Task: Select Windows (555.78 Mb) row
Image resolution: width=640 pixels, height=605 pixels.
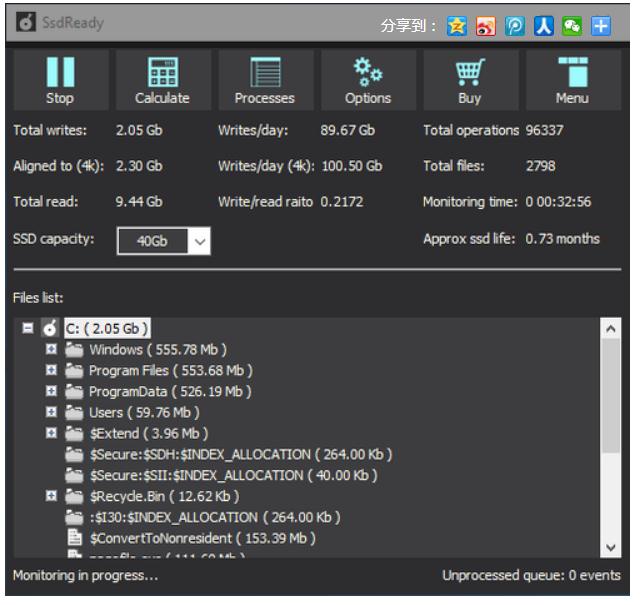Action: point(158,350)
